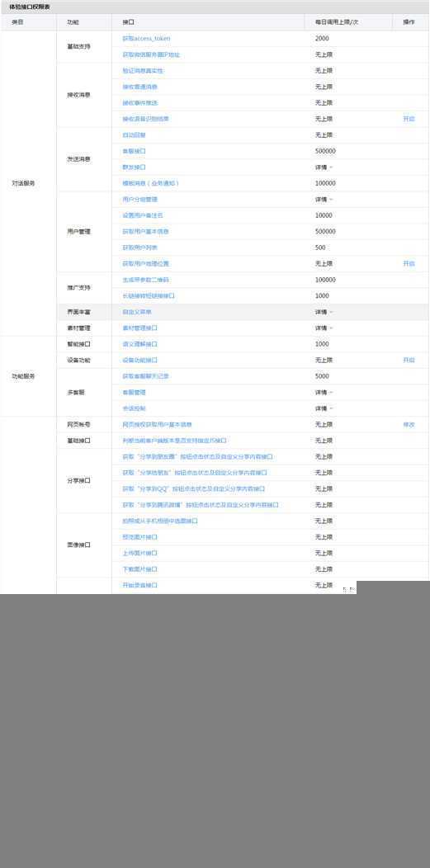This screenshot has height=868, width=430.
Task: Open the 接收事件推送 link
Action: [x=140, y=103]
